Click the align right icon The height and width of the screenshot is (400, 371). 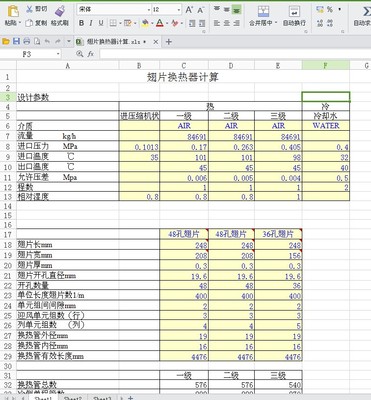[237, 23]
